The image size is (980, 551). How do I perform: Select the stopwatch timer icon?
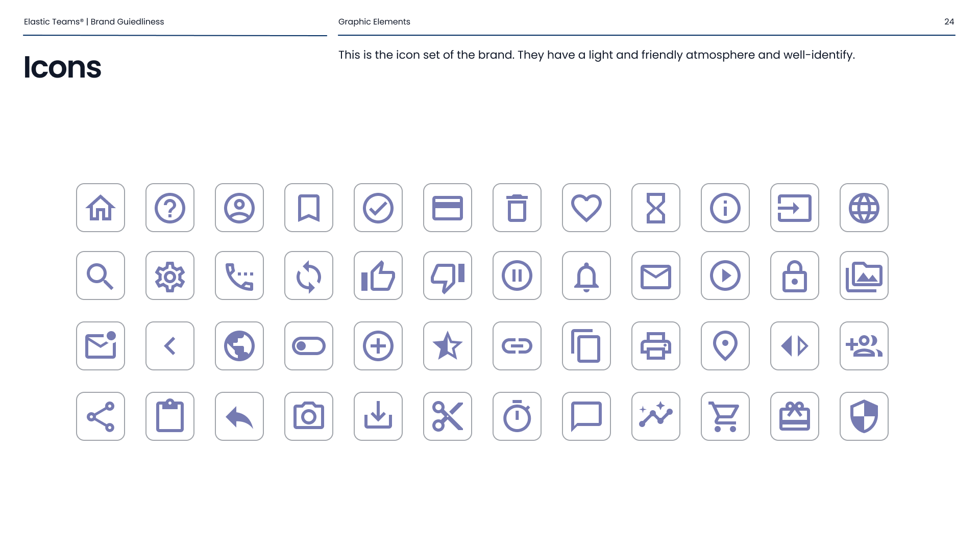coord(517,416)
